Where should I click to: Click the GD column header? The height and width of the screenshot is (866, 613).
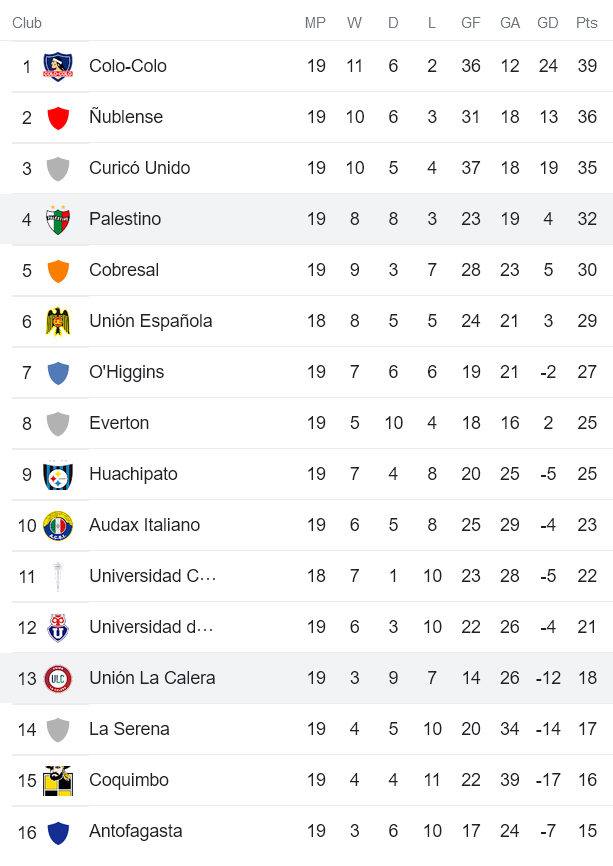(x=548, y=23)
